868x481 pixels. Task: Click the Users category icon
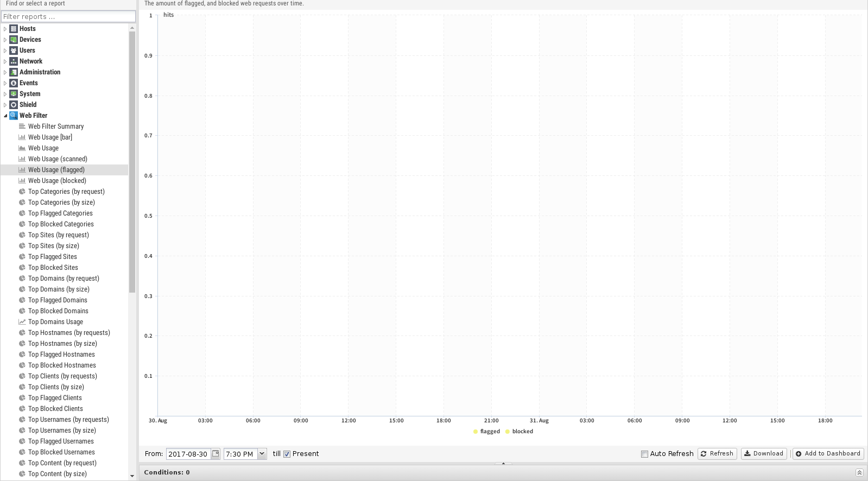tap(14, 50)
